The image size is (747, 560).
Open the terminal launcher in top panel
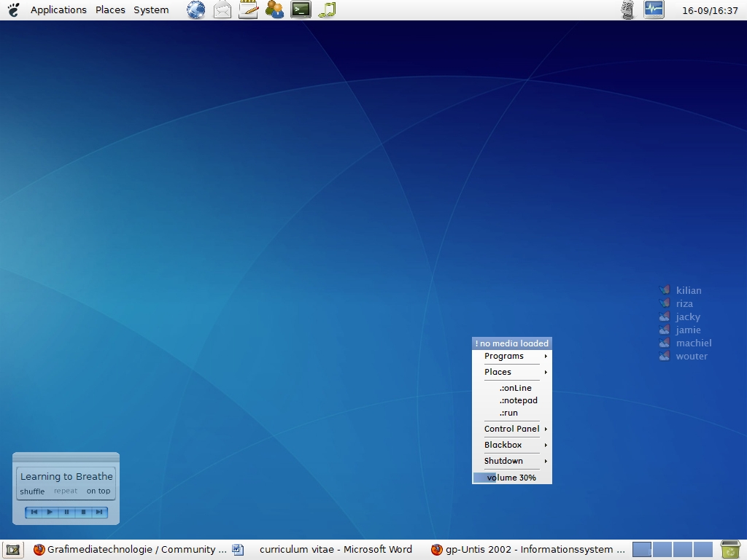(x=301, y=9)
